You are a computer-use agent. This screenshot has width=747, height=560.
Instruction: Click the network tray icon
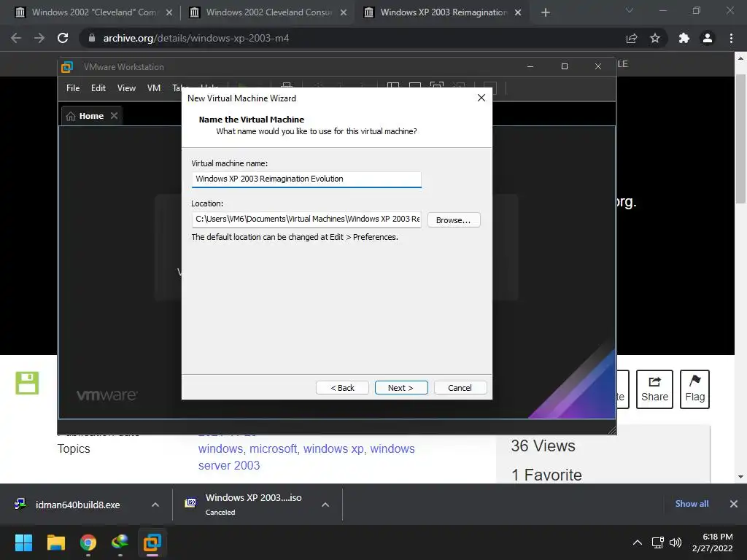[x=658, y=542]
